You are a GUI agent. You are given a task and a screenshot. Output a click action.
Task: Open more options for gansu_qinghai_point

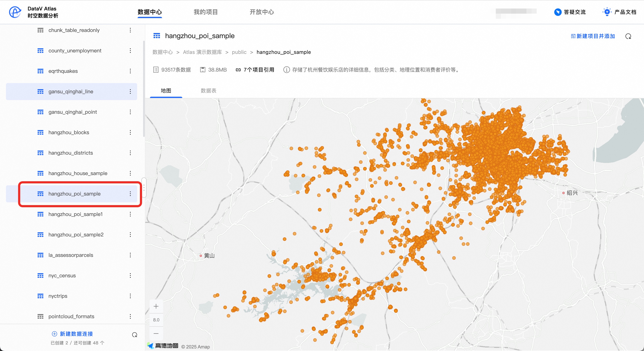coord(130,112)
